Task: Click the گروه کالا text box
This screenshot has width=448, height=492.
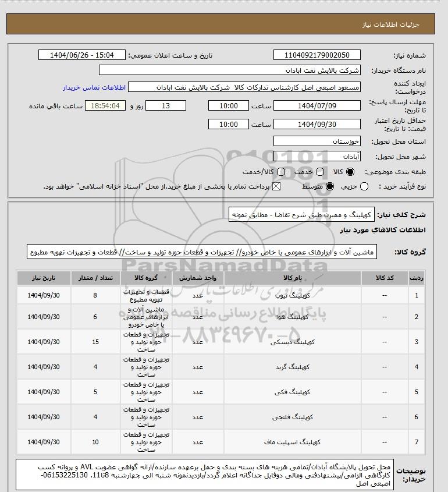Action: pos(202,252)
